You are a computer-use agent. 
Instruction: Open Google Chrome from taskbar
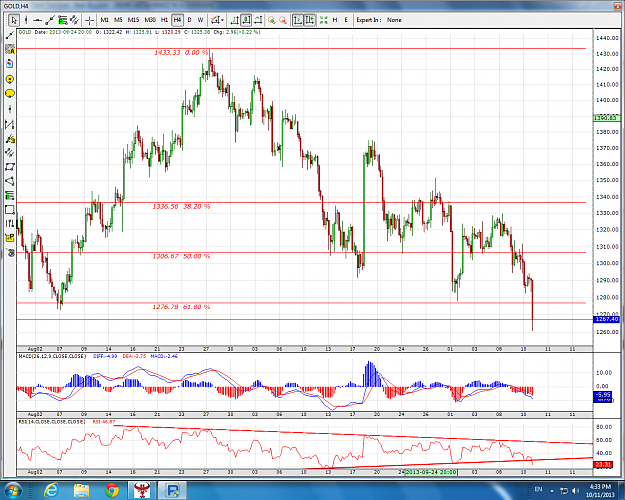[112, 490]
